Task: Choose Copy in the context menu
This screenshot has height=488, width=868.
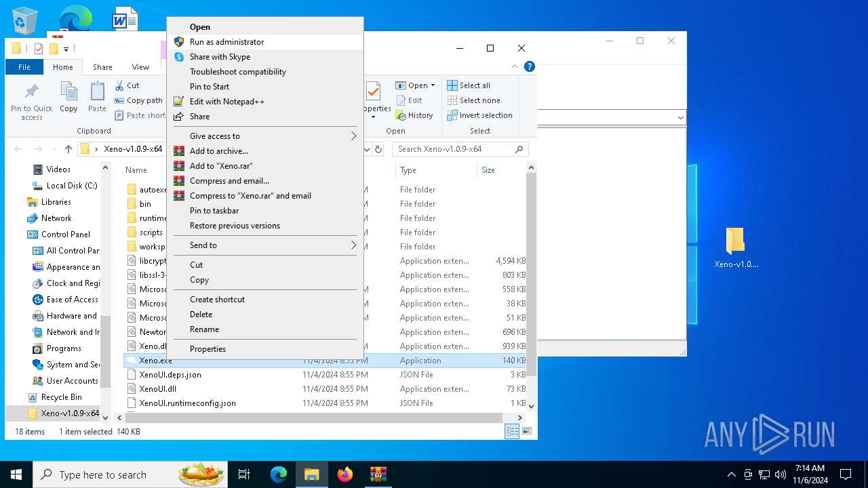Action: point(265,280)
